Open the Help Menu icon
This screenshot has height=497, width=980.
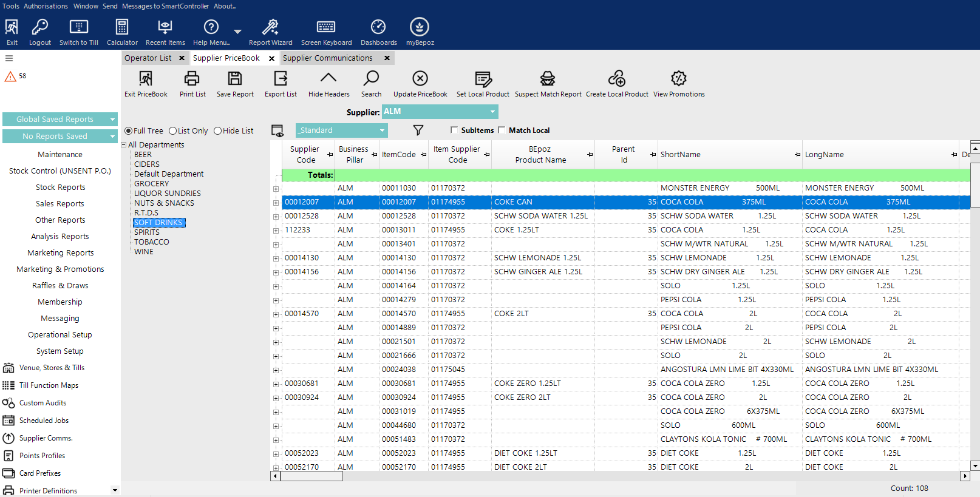(x=211, y=27)
